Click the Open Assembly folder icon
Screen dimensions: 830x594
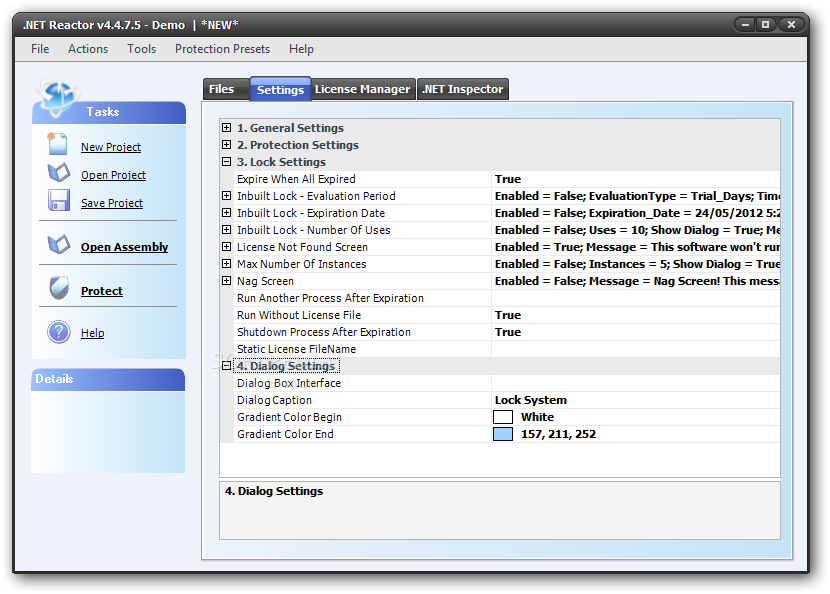click(58, 245)
